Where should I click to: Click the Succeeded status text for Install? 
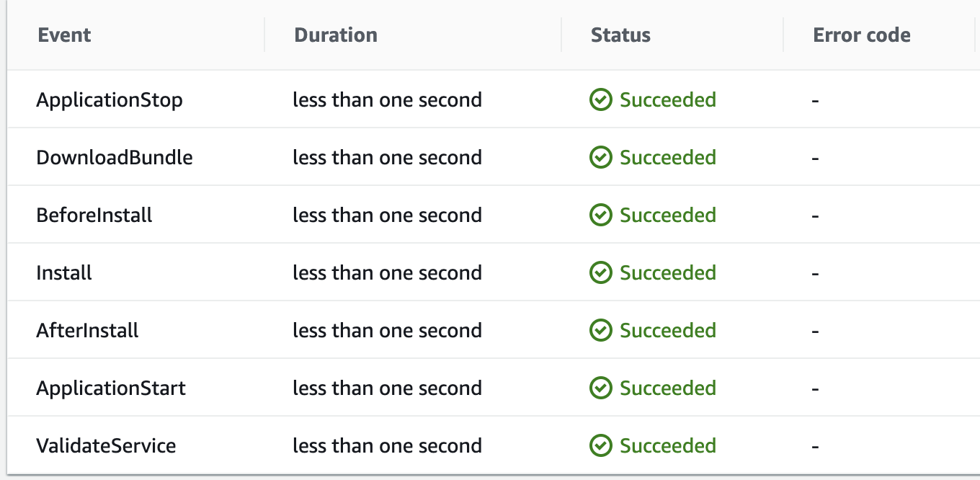[x=668, y=273]
